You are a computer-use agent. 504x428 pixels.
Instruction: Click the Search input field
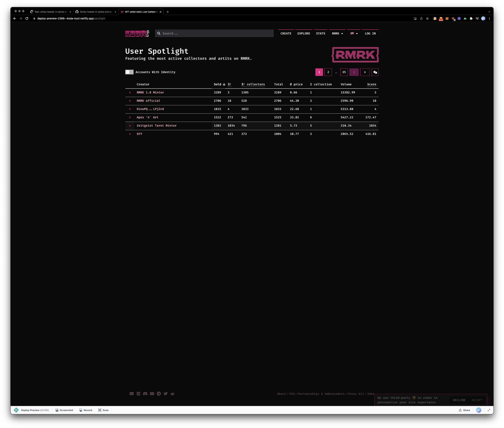click(x=216, y=34)
